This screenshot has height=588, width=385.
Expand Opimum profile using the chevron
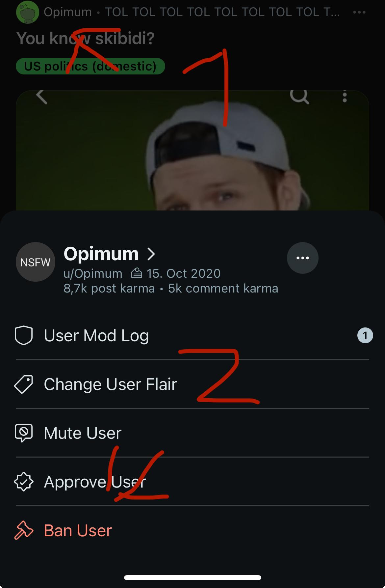click(151, 254)
